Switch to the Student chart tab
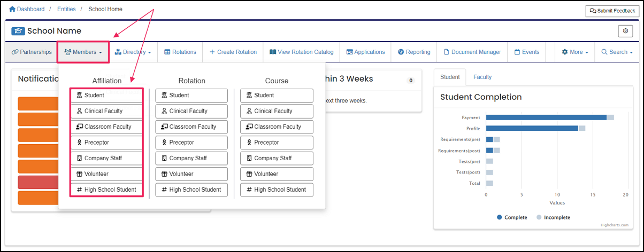The width and height of the screenshot is (644, 252). point(450,77)
